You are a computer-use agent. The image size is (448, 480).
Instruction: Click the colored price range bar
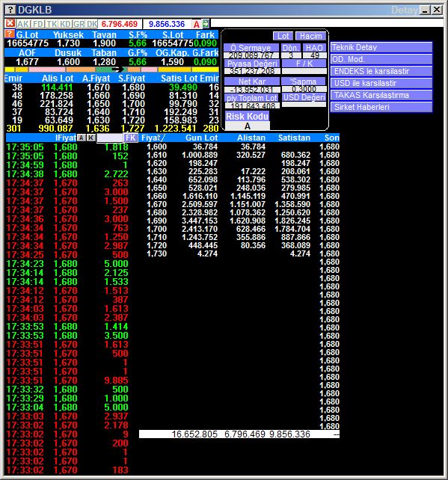[111, 70]
